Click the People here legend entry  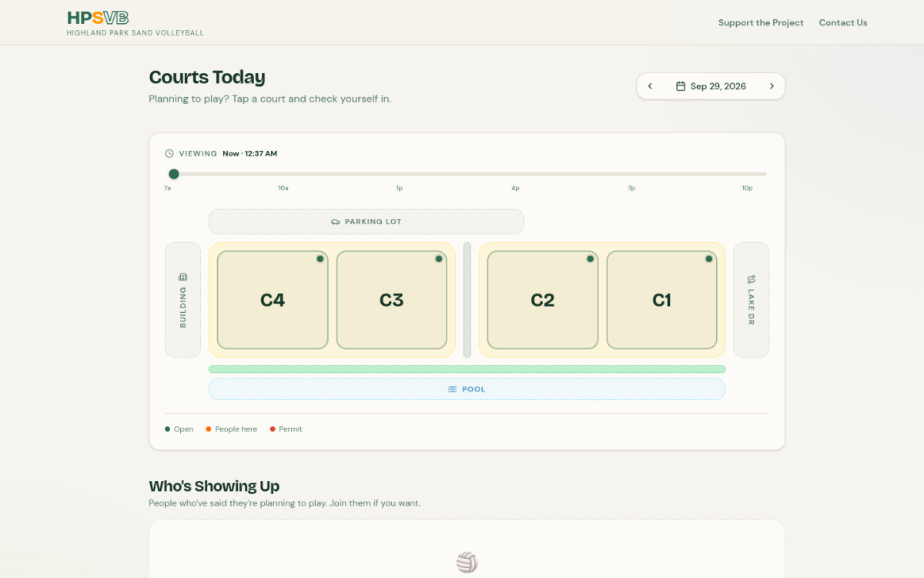click(x=232, y=429)
